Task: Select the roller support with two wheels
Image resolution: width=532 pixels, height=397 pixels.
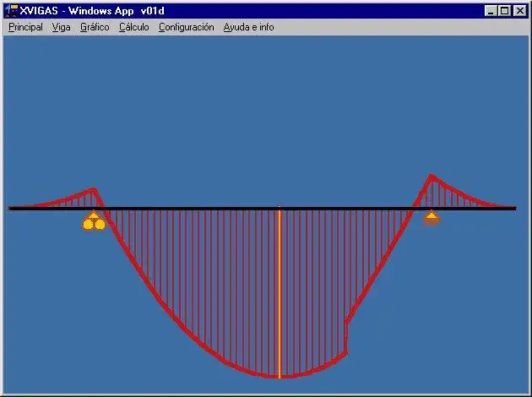Action: pos(94,220)
